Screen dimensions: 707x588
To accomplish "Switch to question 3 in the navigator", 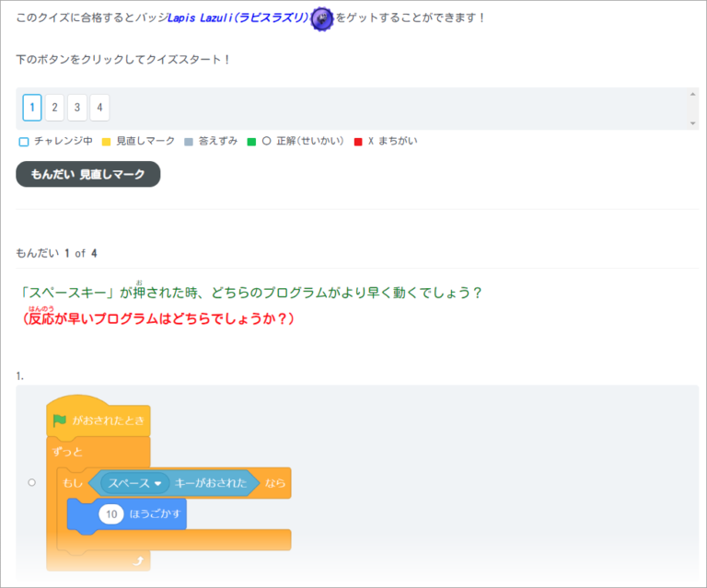I will 77,108.
